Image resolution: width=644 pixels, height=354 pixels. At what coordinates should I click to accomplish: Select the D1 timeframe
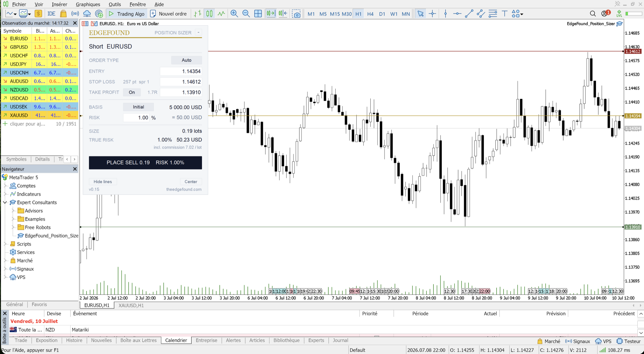click(x=382, y=14)
